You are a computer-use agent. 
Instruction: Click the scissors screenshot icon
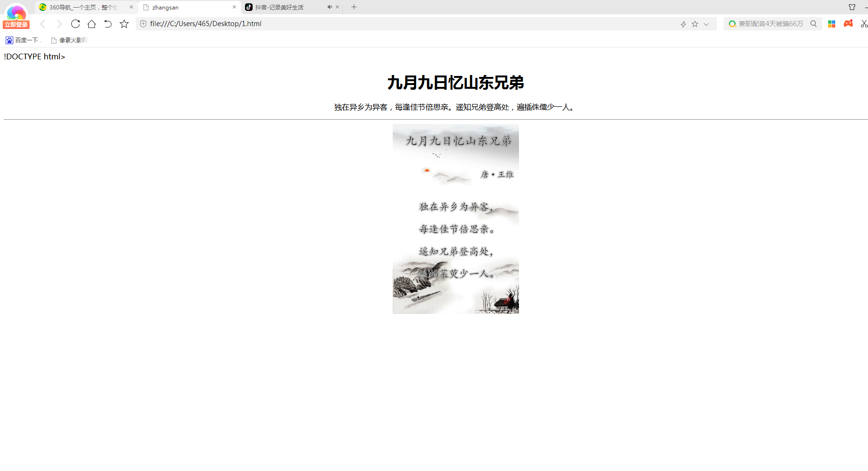(x=864, y=24)
